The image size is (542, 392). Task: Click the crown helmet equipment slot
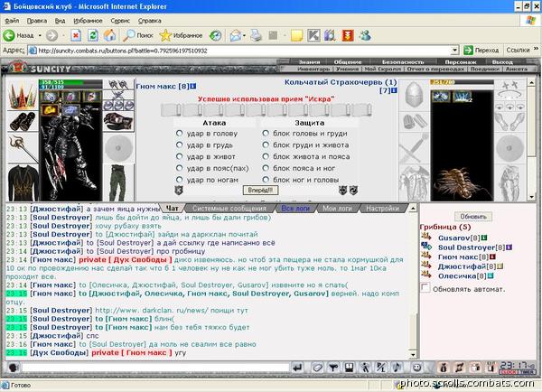click(x=23, y=96)
